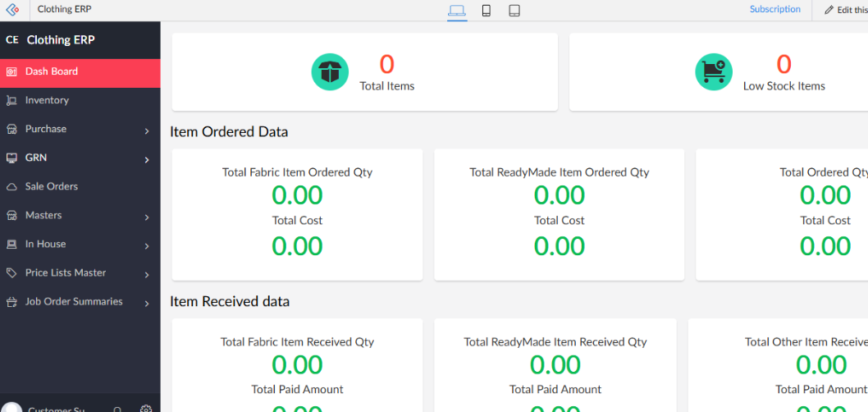
Task: Click the notification bell in sidebar footer
Action: [x=118, y=409]
